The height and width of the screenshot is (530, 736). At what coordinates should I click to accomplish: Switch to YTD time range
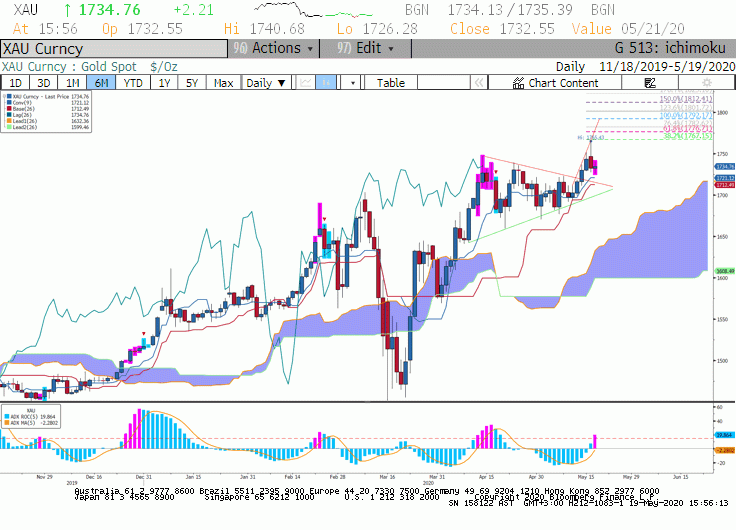[x=133, y=83]
